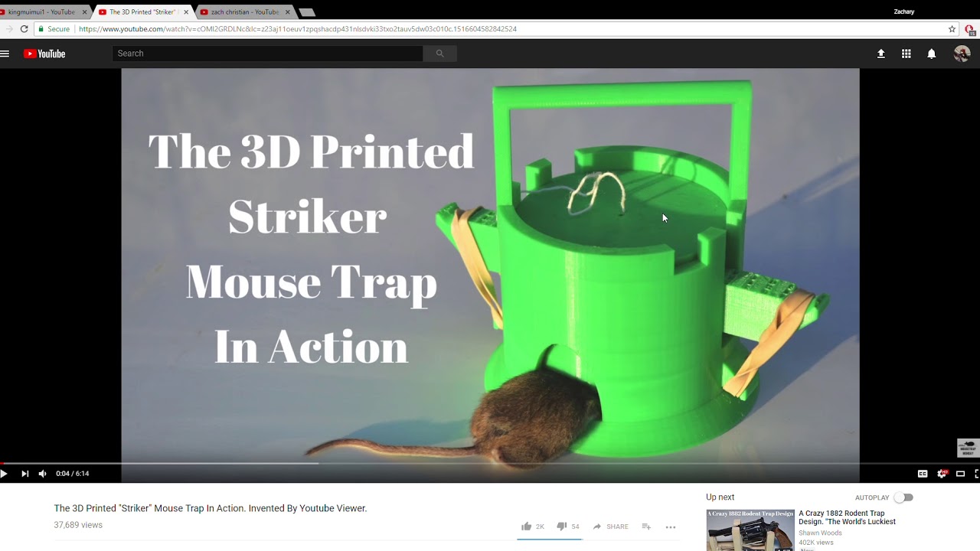
Task: Click the '37,689 views' text
Action: [x=78, y=525]
